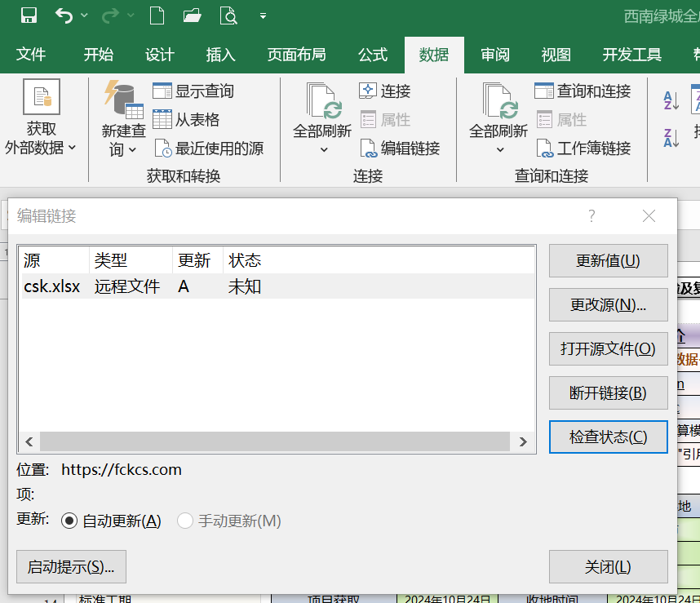Click the Print Preview icon
This screenshot has height=603, width=700.
tap(229, 15)
